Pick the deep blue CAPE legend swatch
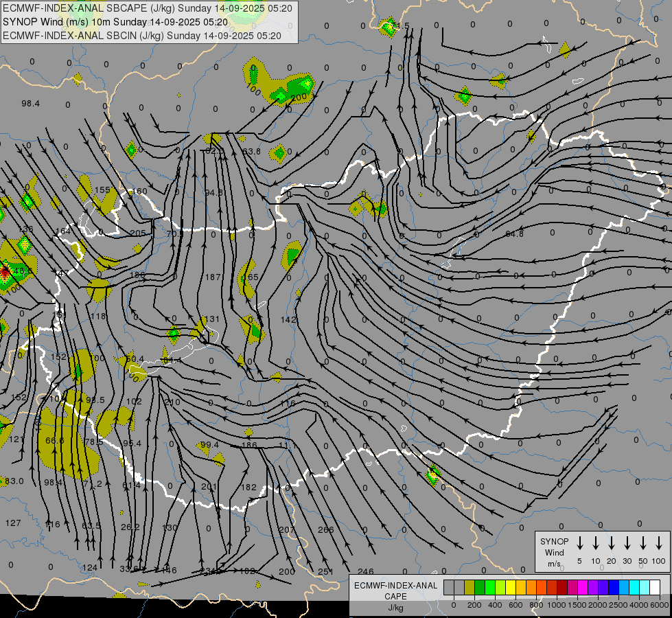The width and height of the screenshot is (672, 618). tap(613, 588)
